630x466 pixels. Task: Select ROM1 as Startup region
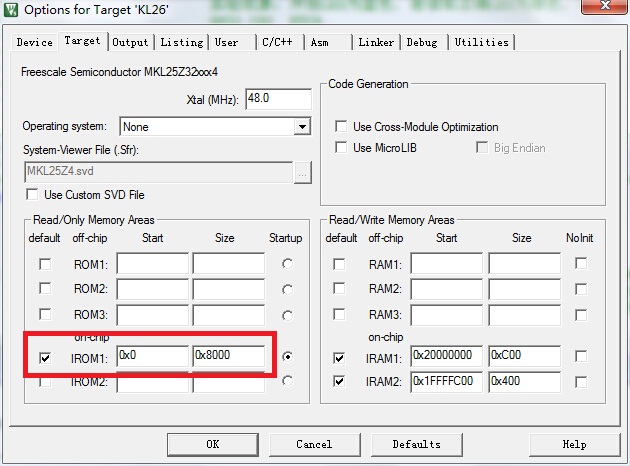click(x=287, y=264)
